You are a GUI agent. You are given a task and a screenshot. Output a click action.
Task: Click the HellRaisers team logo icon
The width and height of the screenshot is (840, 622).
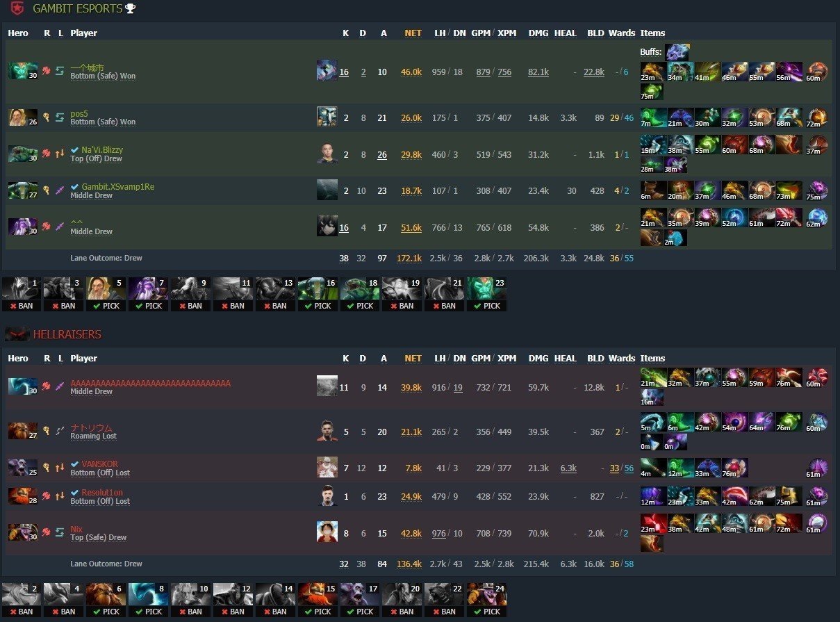coord(17,334)
